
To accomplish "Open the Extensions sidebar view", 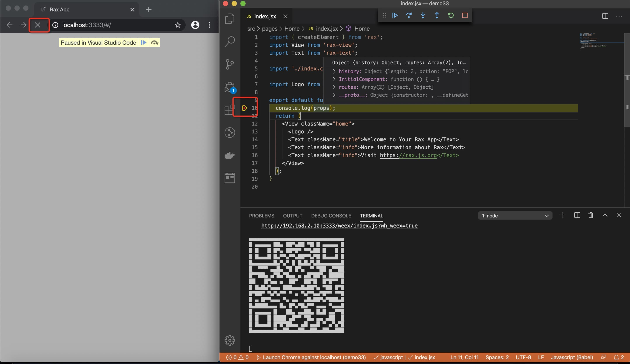I will click(x=229, y=110).
